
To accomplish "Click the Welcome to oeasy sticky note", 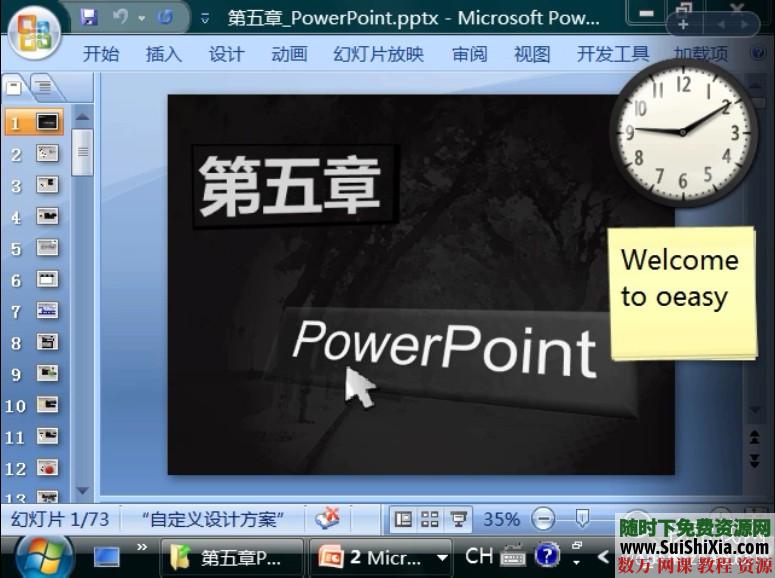I will (683, 293).
